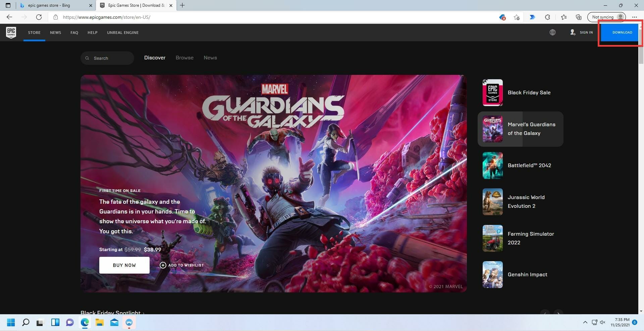View site info via lock icon
The image size is (644, 331).
tap(56, 17)
